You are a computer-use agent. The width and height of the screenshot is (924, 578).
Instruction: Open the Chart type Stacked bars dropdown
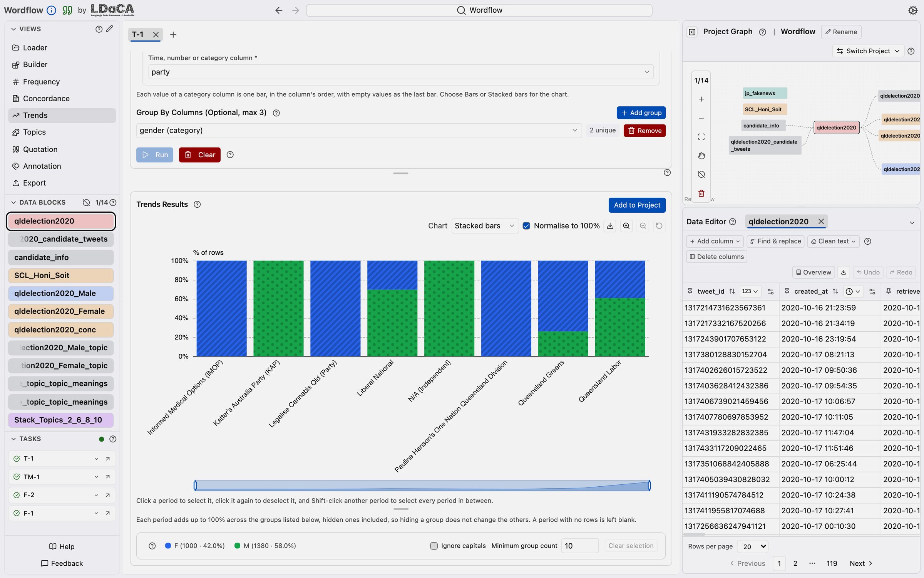484,226
